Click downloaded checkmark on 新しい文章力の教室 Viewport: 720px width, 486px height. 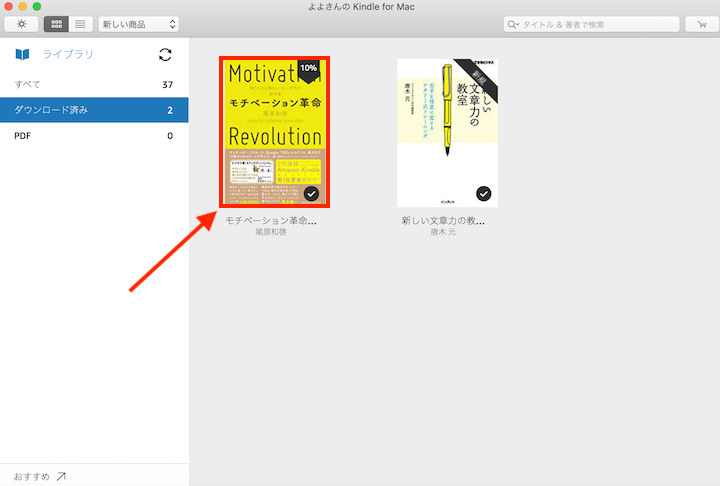(484, 194)
